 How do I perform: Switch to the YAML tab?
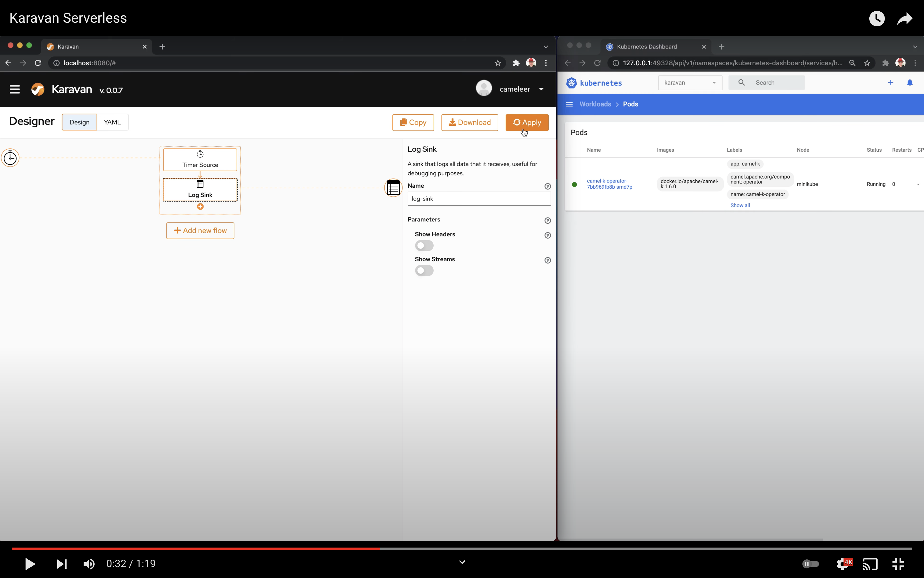click(112, 122)
